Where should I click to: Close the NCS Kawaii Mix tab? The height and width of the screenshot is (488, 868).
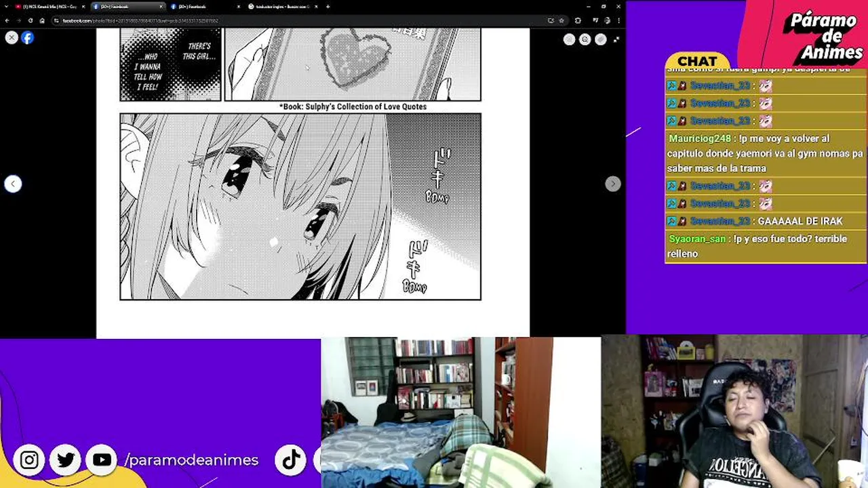point(83,7)
